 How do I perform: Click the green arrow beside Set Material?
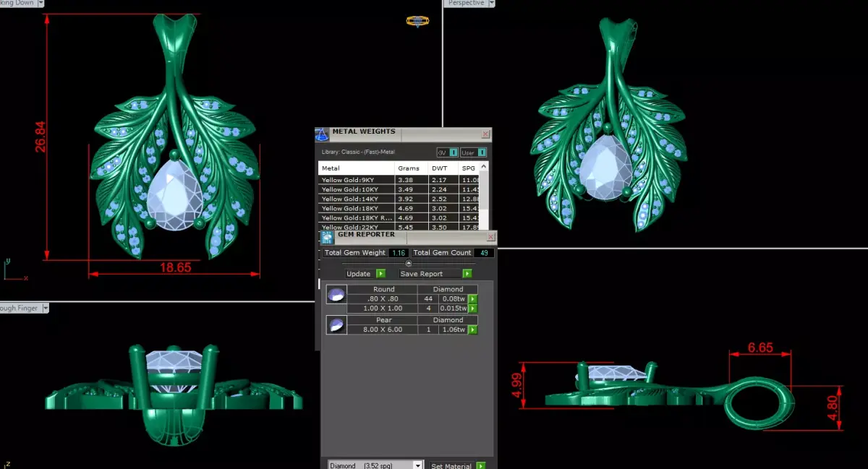click(x=480, y=466)
